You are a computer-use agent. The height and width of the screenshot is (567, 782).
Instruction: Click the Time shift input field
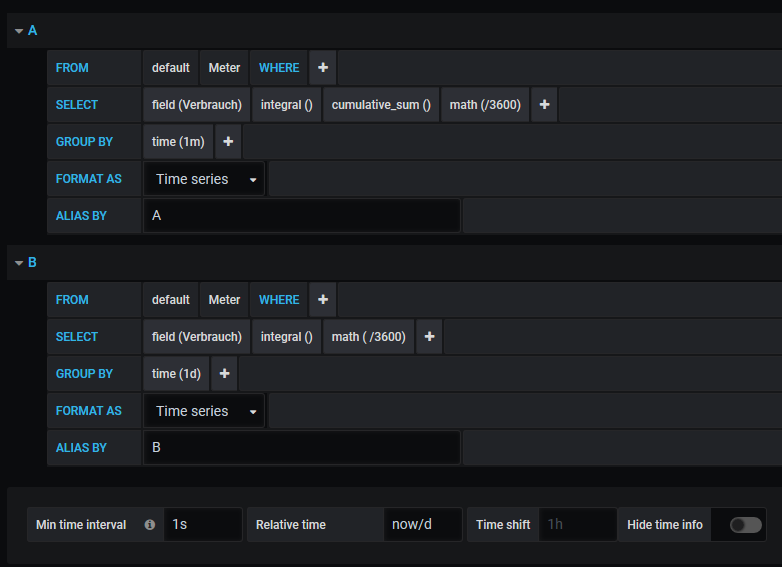tap(578, 525)
